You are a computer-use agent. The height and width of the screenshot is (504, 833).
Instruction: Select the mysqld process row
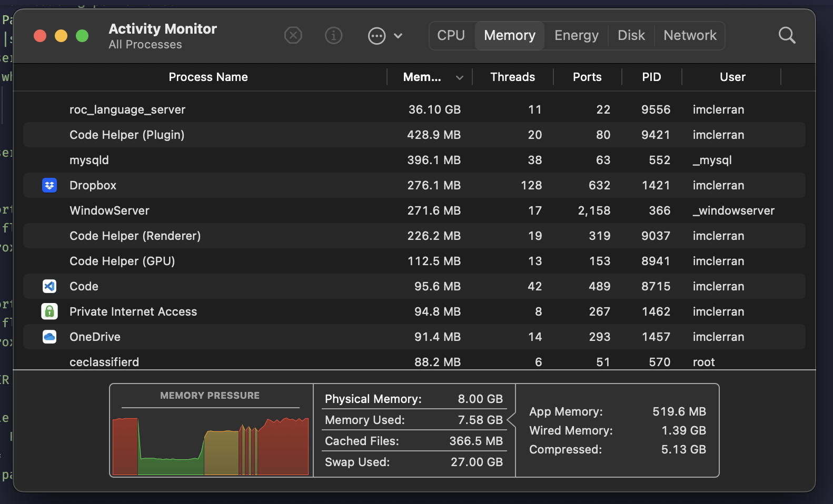click(x=414, y=160)
